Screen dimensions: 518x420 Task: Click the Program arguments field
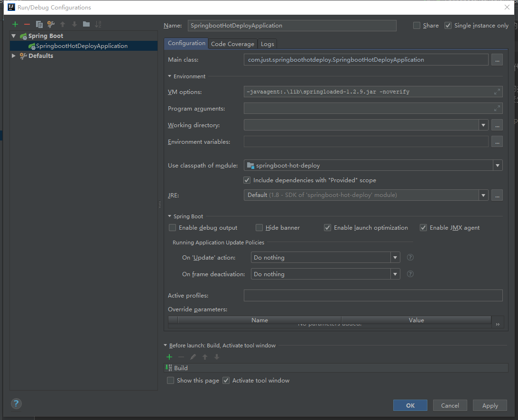click(373, 108)
